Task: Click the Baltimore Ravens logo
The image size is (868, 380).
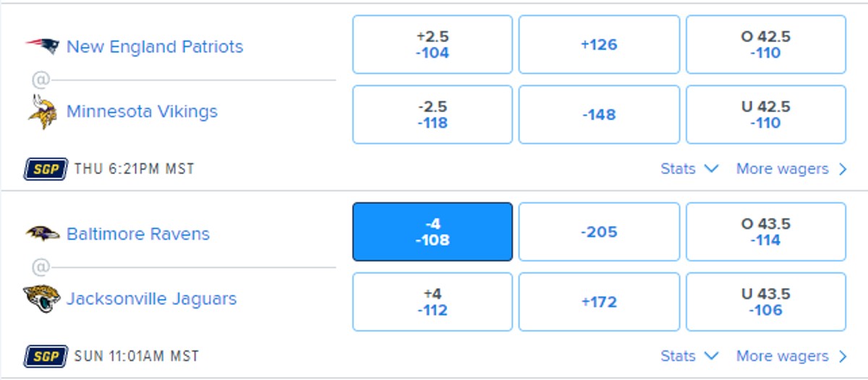Action: (42, 233)
